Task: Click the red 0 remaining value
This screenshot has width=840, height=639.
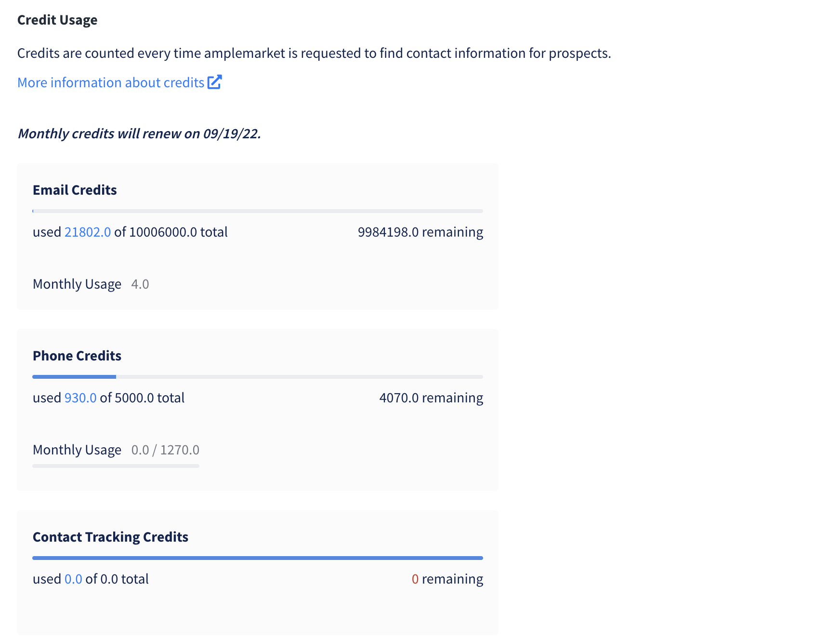Action: pyautogui.click(x=415, y=579)
